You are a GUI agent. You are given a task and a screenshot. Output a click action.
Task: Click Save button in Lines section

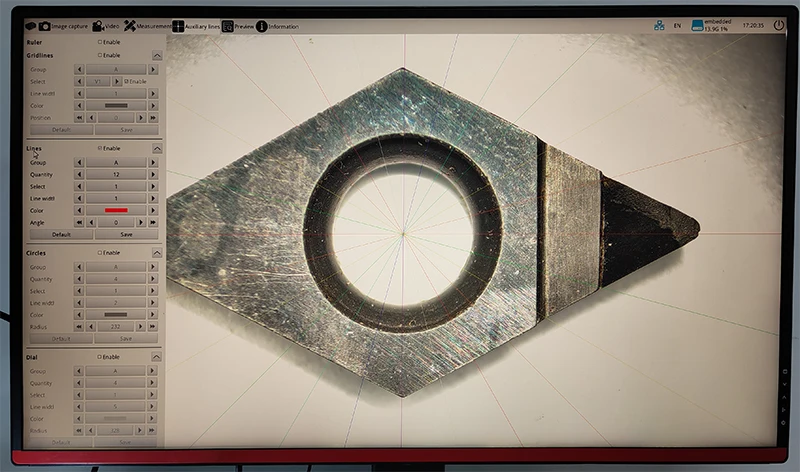pyautogui.click(x=127, y=235)
